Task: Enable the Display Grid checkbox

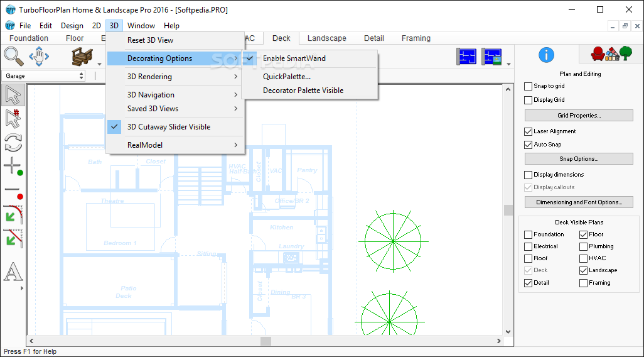Action: coord(528,100)
